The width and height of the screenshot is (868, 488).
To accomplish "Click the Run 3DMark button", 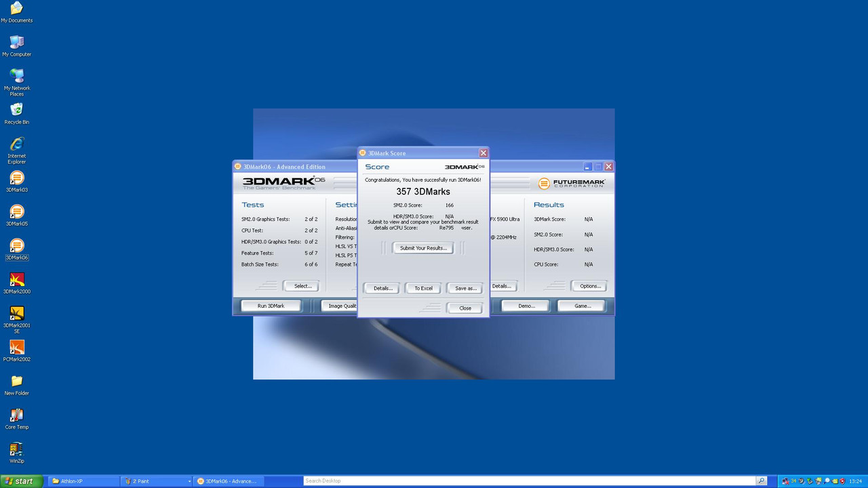I will 271,306.
